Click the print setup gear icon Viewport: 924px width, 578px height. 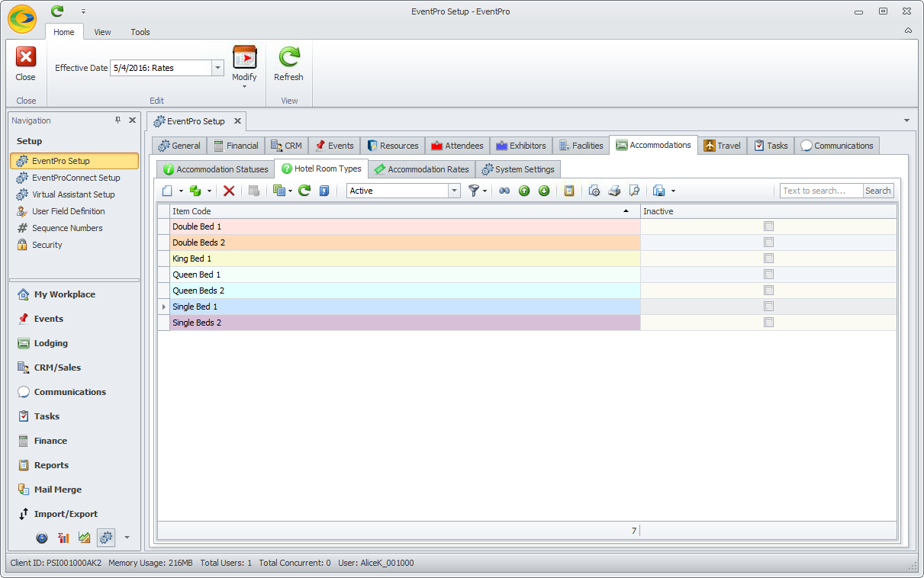coord(594,191)
